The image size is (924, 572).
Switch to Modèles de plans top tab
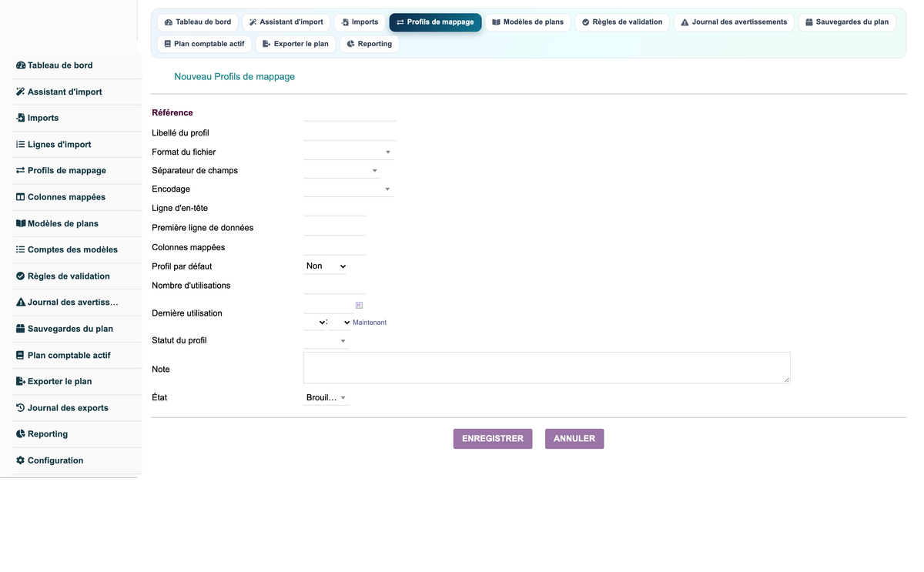coord(528,22)
